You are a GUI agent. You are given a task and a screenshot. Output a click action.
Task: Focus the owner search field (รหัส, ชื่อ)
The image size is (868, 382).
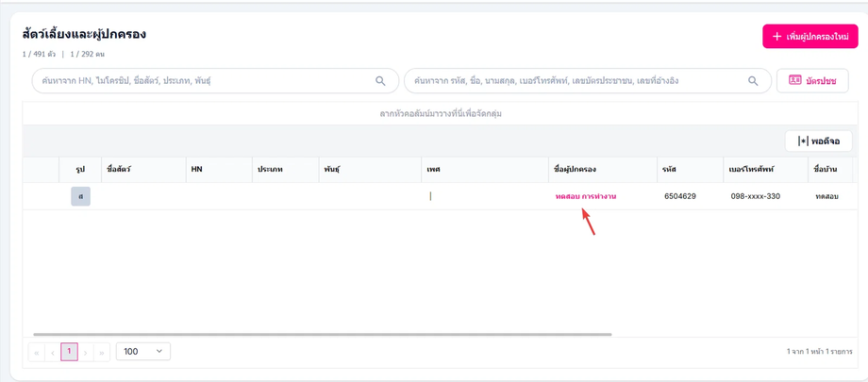click(588, 81)
